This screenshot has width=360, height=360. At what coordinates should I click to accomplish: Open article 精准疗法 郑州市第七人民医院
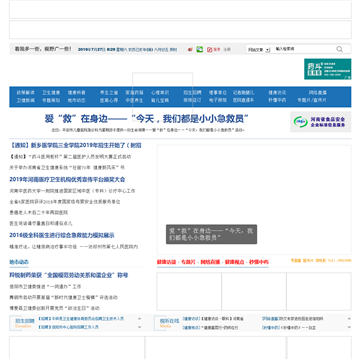pos(74,247)
